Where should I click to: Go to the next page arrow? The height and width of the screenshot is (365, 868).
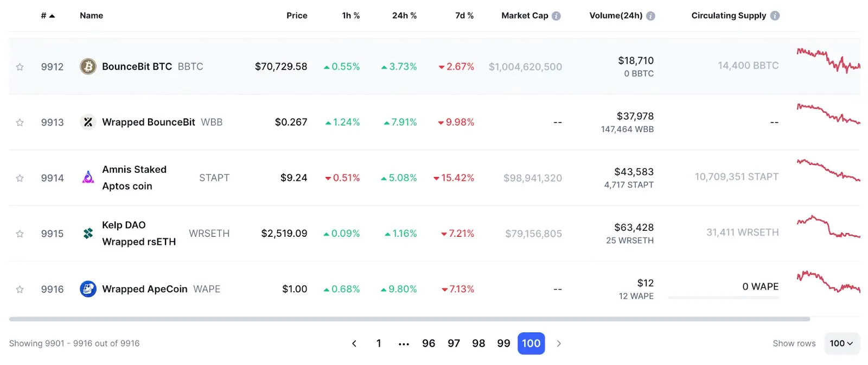click(x=559, y=343)
